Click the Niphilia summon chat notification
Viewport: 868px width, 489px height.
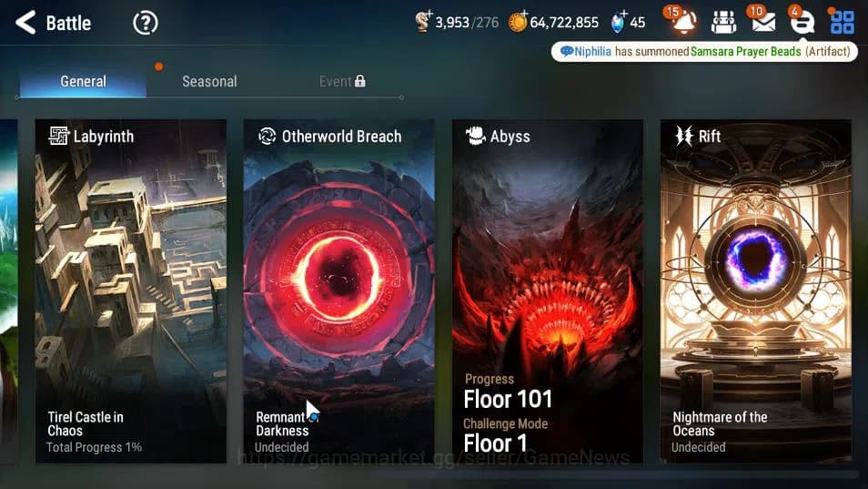(x=704, y=52)
